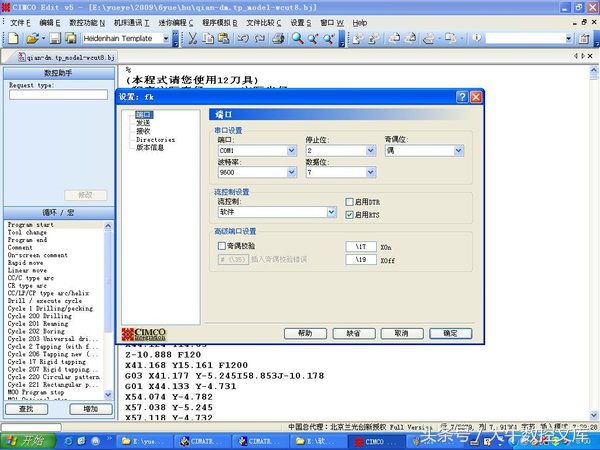This screenshot has height=450, width=600.
Task: Open the 奇偶位 dropdown
Action: pos(458,150)
